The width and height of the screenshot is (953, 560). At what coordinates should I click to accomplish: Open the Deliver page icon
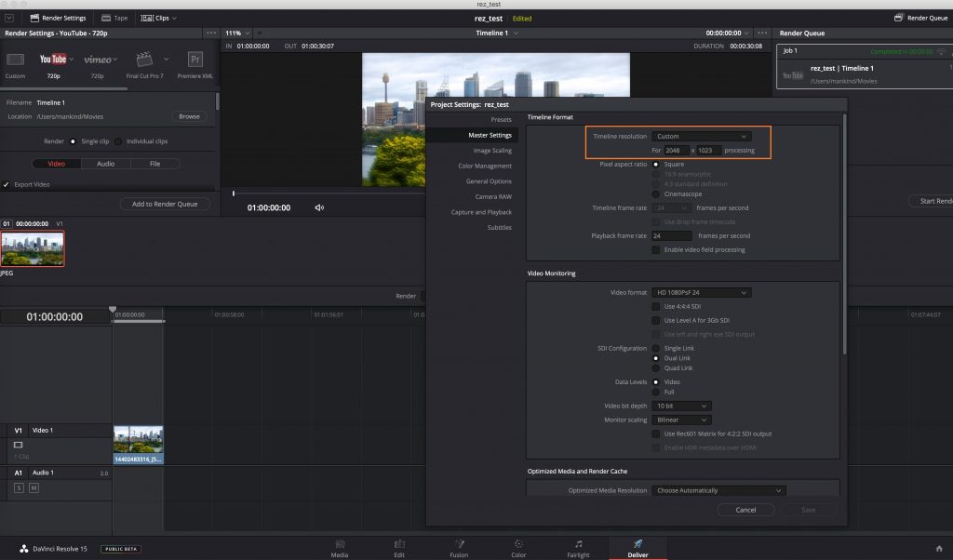tap(638, 543)
